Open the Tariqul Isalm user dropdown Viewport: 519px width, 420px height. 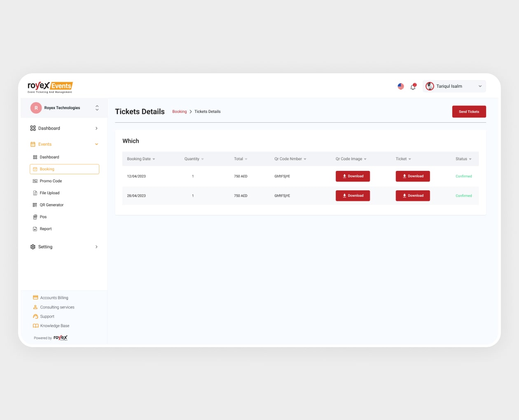454,86
